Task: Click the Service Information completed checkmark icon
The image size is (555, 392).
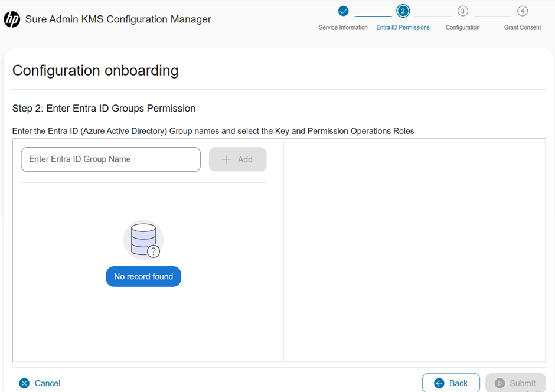Action: click(x=343, y=10)
